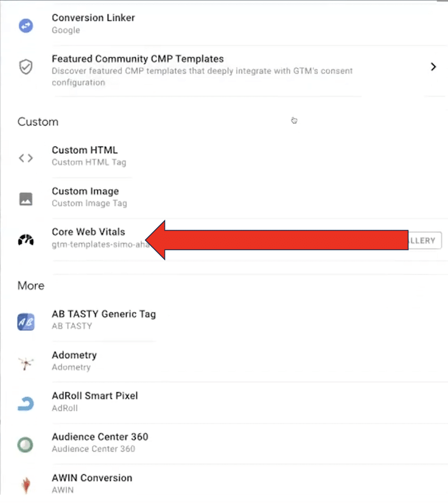The height and width of the screenshot is (503, 448).
Task: Expand Featured Community CMP Templates with the chevron
Action: click(433, 66)
